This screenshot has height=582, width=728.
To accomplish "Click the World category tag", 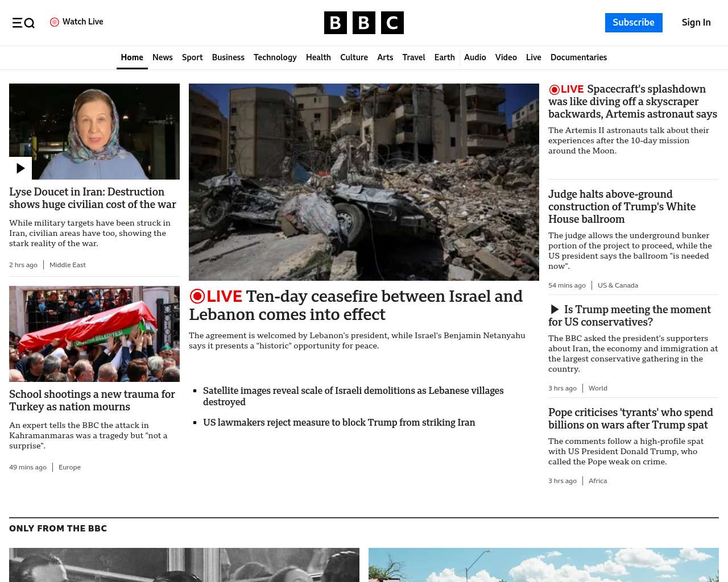I will [598, 388].
